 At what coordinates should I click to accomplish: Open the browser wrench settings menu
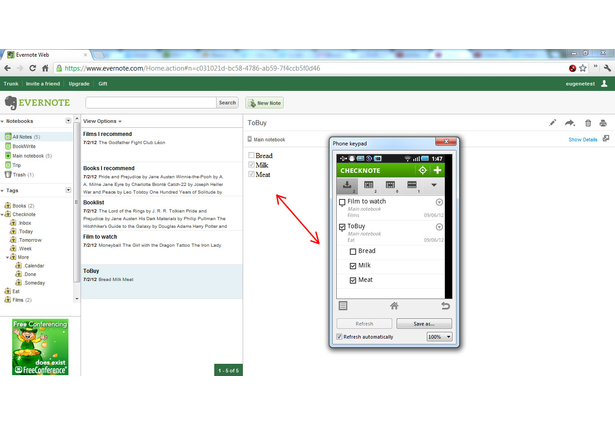tap(607, 68)
